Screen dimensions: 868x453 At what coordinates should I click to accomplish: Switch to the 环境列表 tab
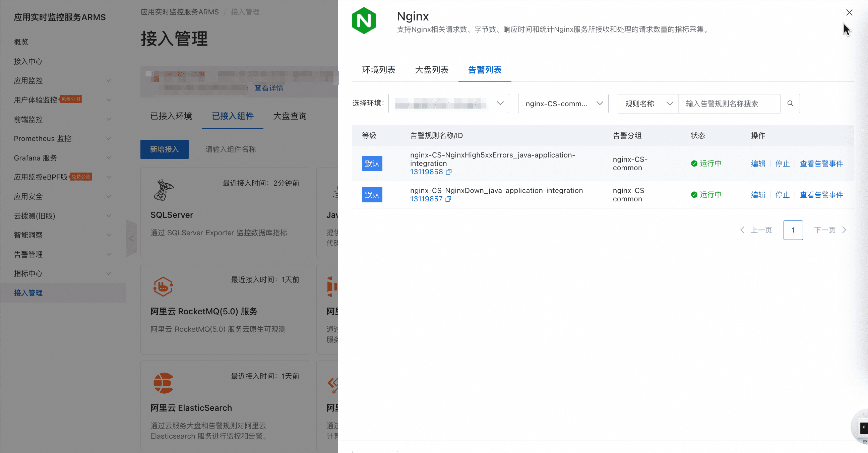[378, 70]
